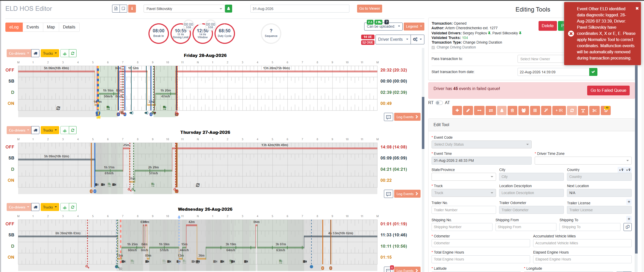Toggle Change Driving Duration checkbox
This screenshot has height=272, width=644.
(x=433, y=47)
